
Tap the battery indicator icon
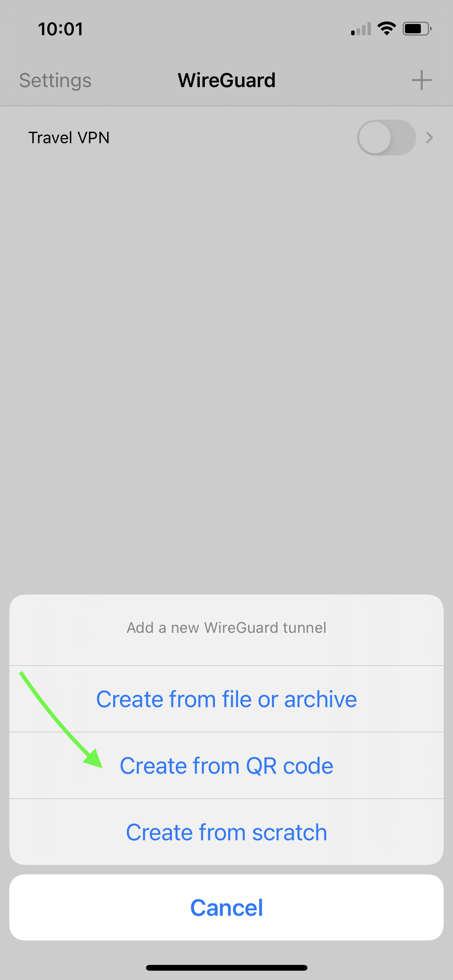pyautogui.click(x=417, y=29)
